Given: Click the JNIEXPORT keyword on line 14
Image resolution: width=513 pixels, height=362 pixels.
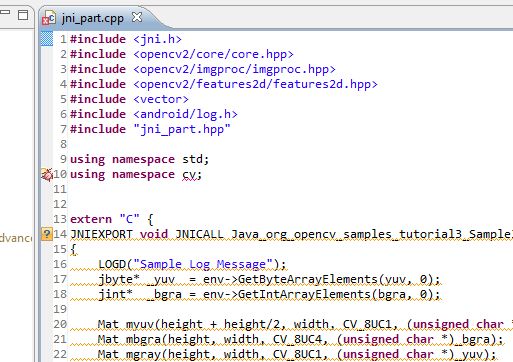Looking at the screenshot, I should click(101, 234).
